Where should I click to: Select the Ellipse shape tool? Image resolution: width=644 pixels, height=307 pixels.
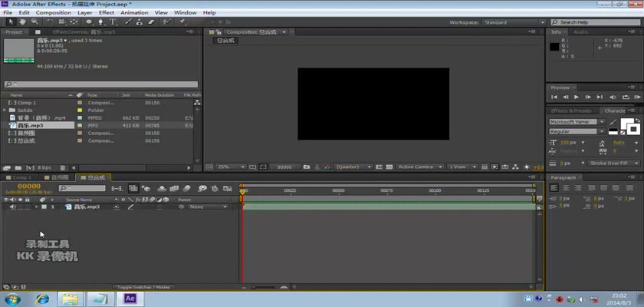pos(89,21)
